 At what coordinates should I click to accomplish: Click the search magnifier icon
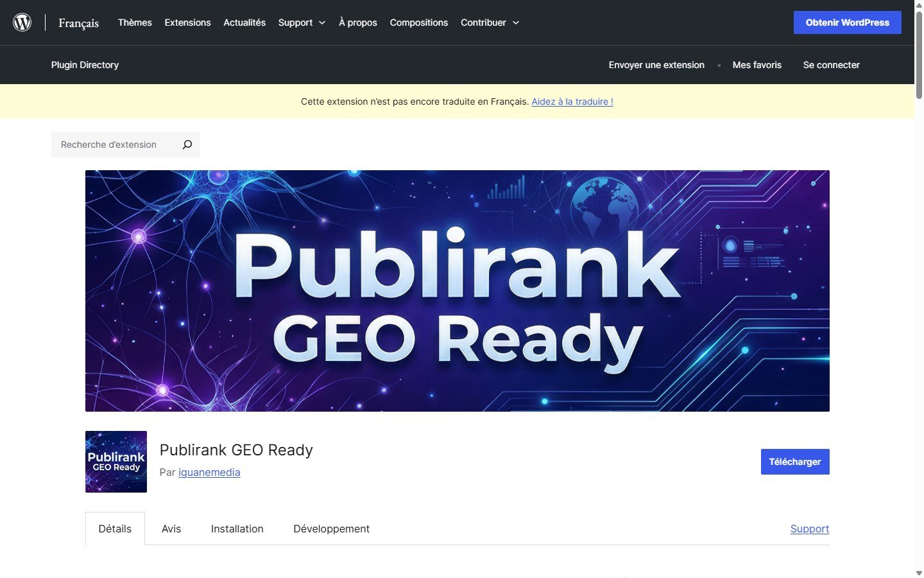click(x=187, y=144)
